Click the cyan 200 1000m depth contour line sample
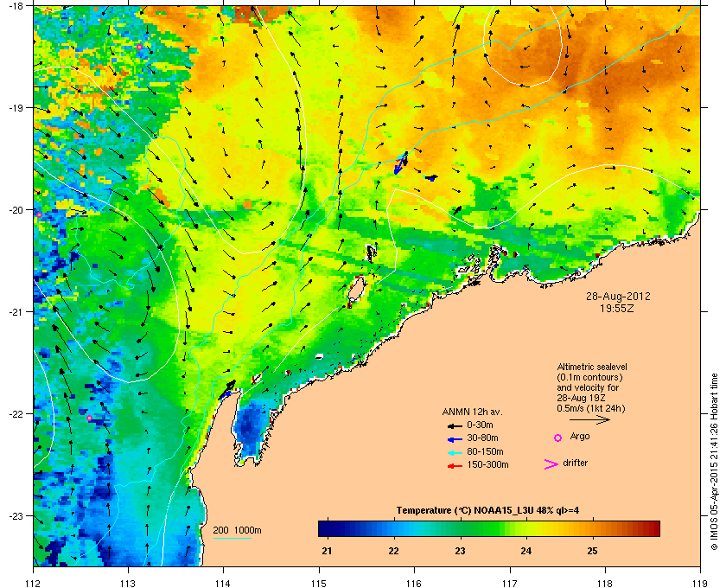This screenshot has height=588, width=726. [x=232, y=538]
